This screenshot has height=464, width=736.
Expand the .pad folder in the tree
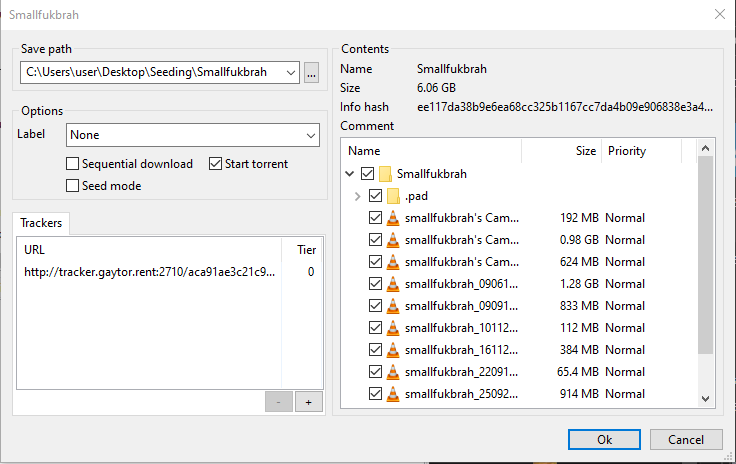pos(357,196)
